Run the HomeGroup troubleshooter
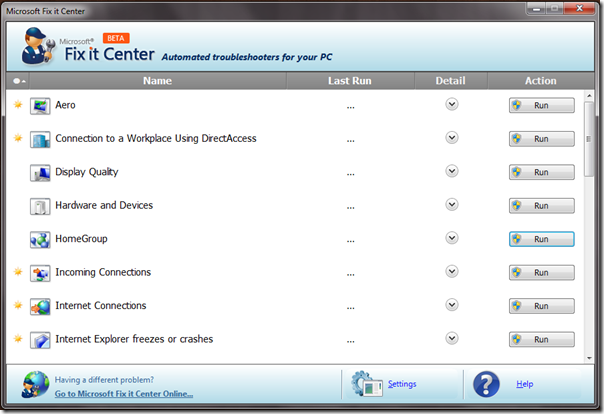The height and width of the screenshot is (414, 604). tap(542, 239)
